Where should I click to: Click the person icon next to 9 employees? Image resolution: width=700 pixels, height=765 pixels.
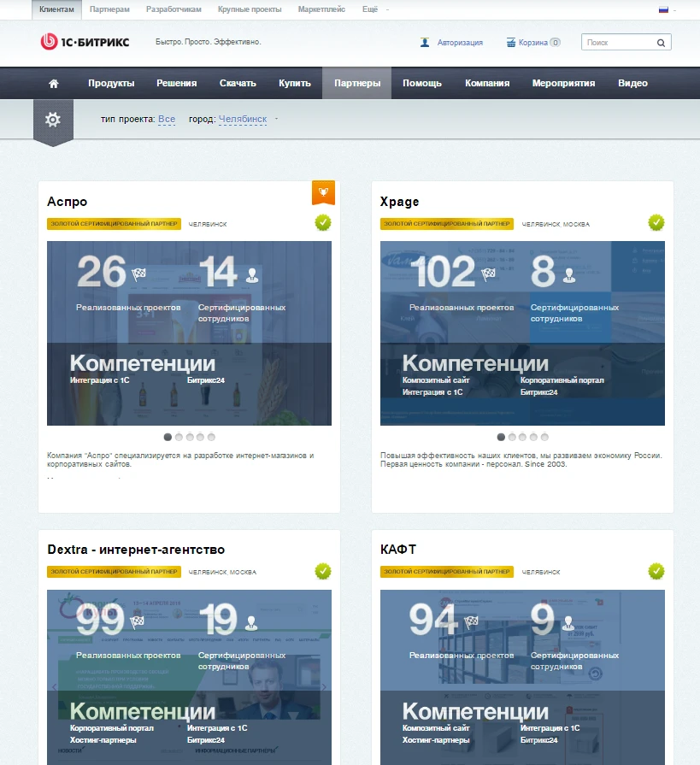568,623
